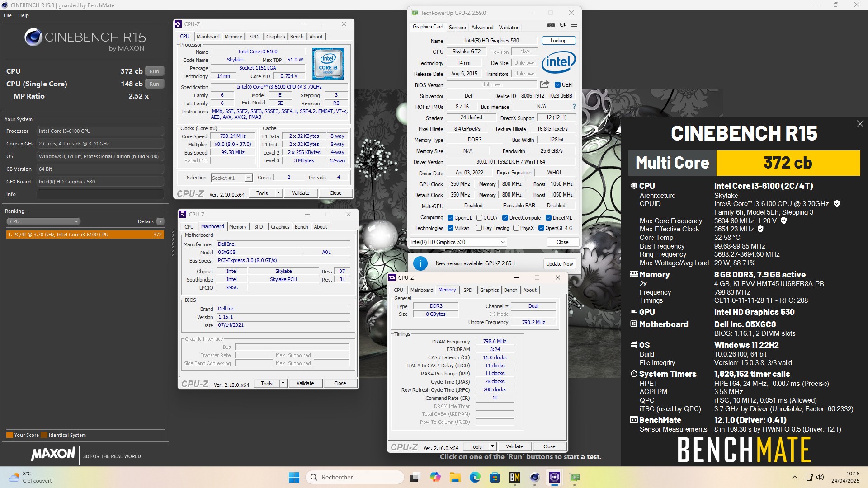
Task: Open the Tools arrow in CPU-Z Memory window
Action: pyautogui.click(x=492, y=446)
